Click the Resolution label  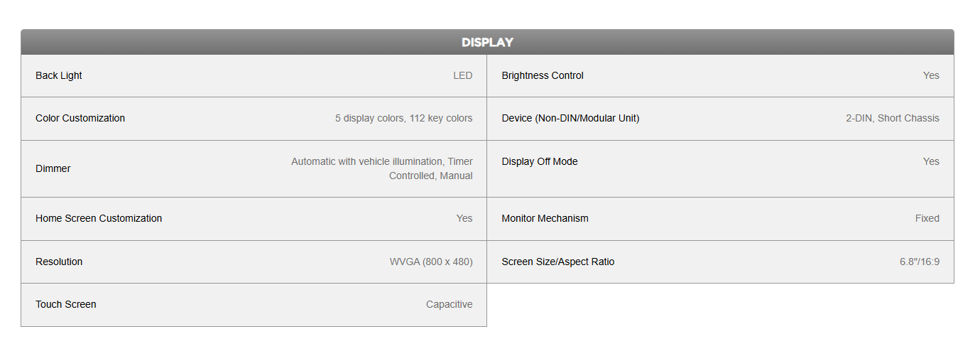click(x=59, y=262)
